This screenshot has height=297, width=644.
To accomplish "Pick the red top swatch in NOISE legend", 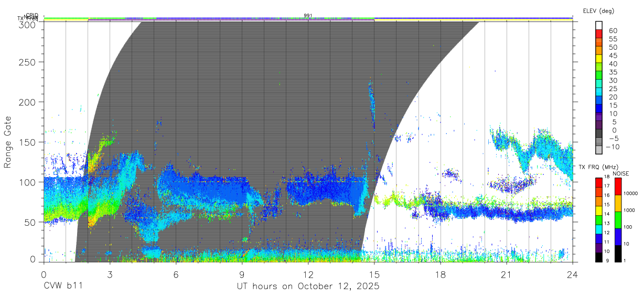I will (617, 186).
